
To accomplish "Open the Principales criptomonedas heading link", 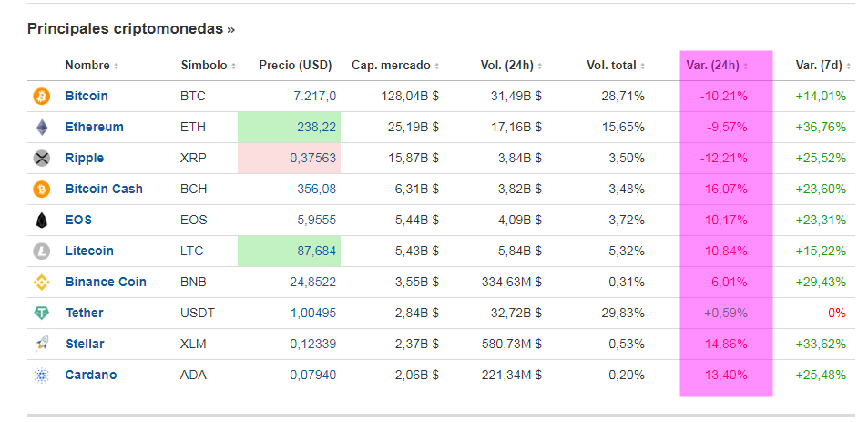I will pos(130,29).
